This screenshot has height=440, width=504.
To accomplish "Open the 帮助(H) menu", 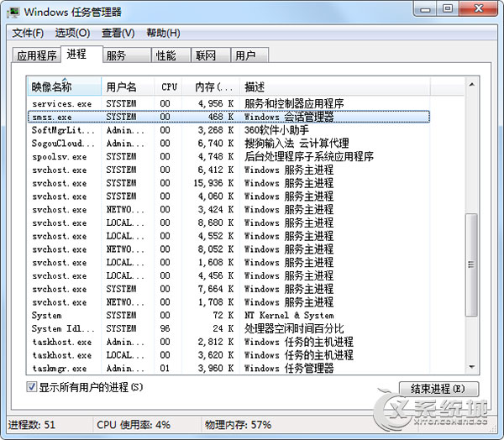I will [163, 33].
